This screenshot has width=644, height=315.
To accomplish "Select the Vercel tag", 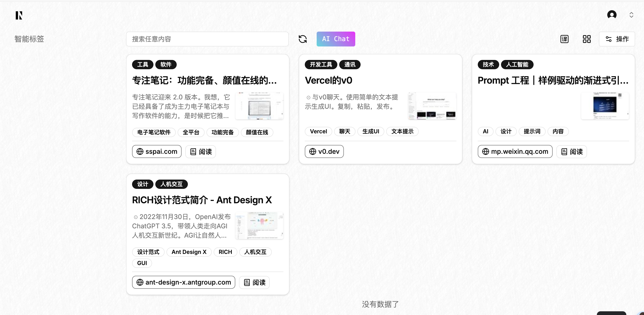I will (x=318, y=131).
